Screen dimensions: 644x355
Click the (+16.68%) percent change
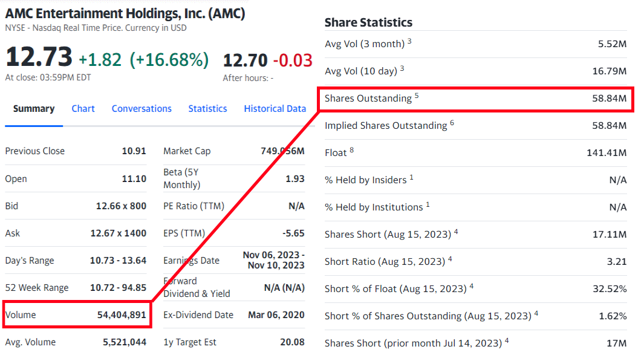coord(169,60)
